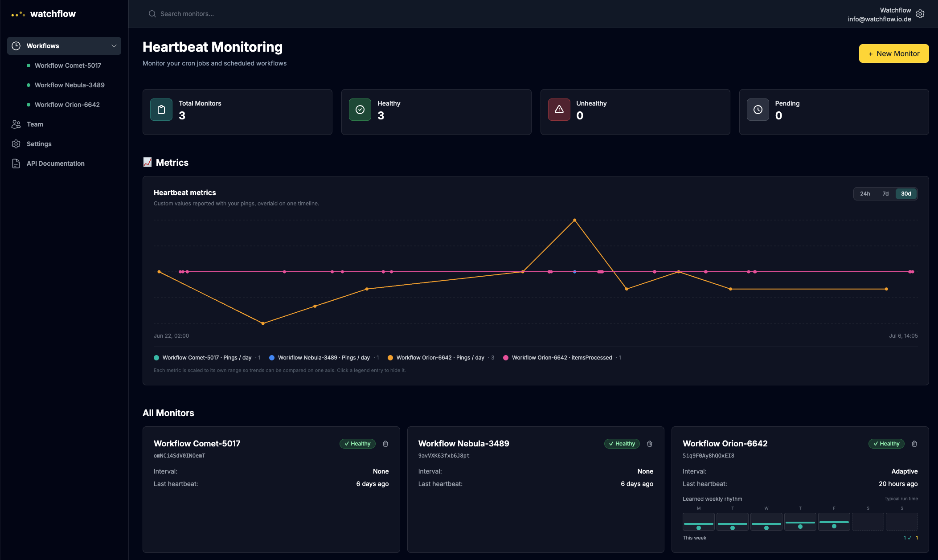
Task: Click the Healthy checkmark circle icon
Action: 360,110
